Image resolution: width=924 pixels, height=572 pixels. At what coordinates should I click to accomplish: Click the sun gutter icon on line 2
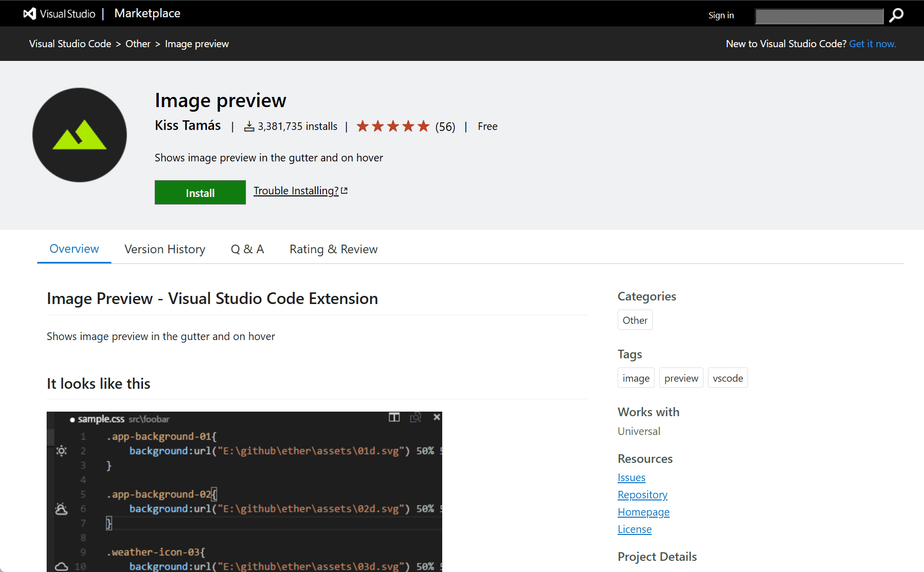tap(61, 451)
